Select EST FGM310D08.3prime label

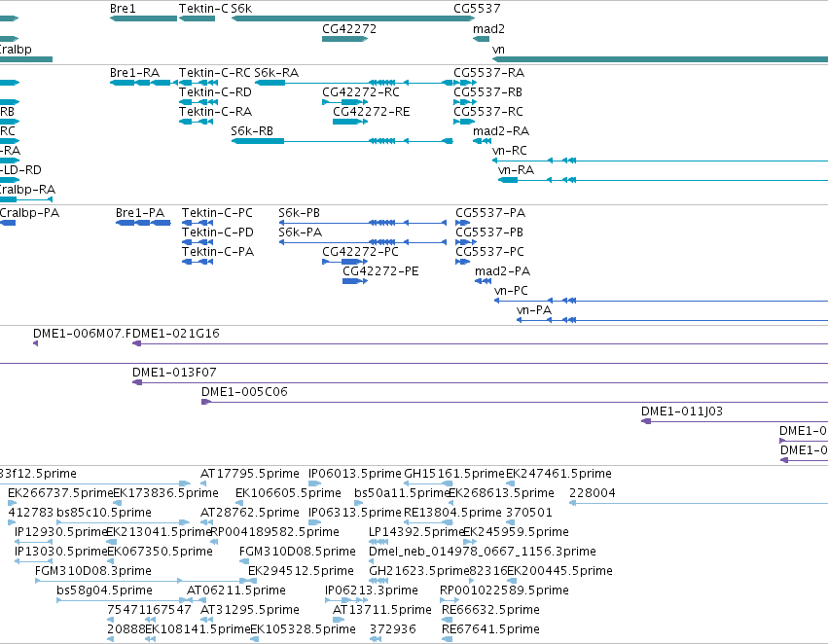(x=93, y=572)
